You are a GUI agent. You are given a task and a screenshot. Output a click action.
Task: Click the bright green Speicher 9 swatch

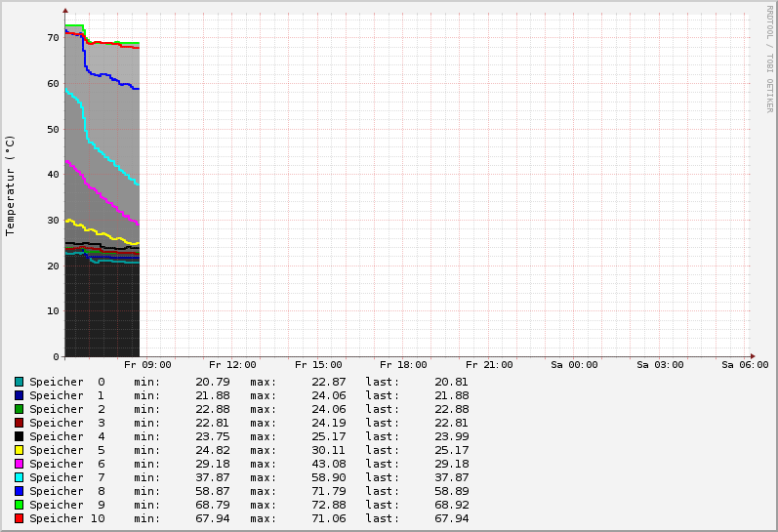pos(19,505)
